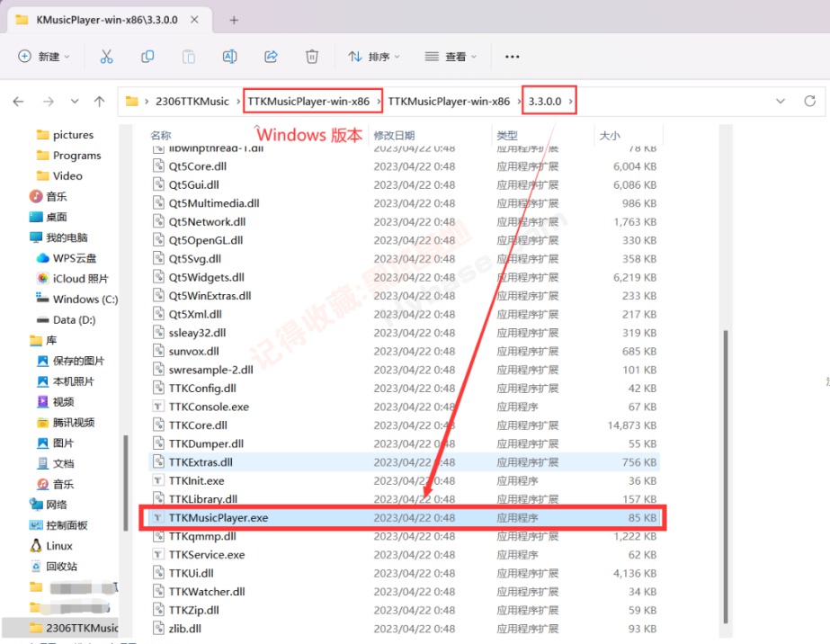Click the Copy icon in toolbar

[x=147, y=57]
